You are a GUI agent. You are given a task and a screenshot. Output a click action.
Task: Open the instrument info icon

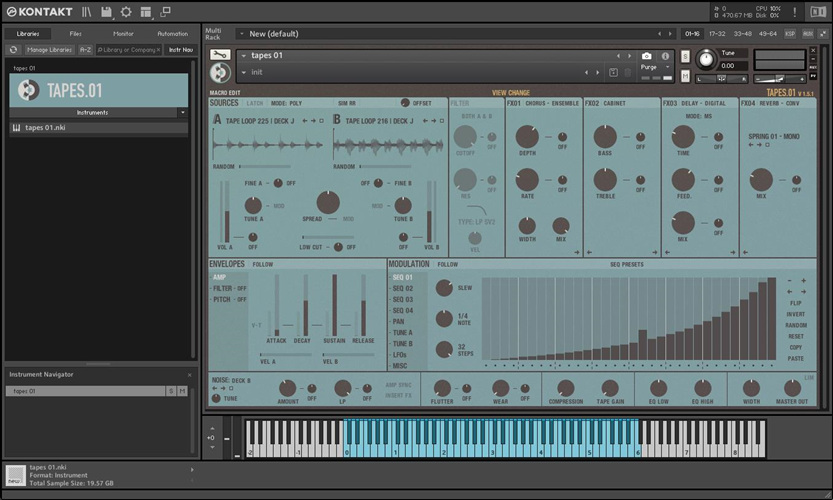click(x=663, y=56)
